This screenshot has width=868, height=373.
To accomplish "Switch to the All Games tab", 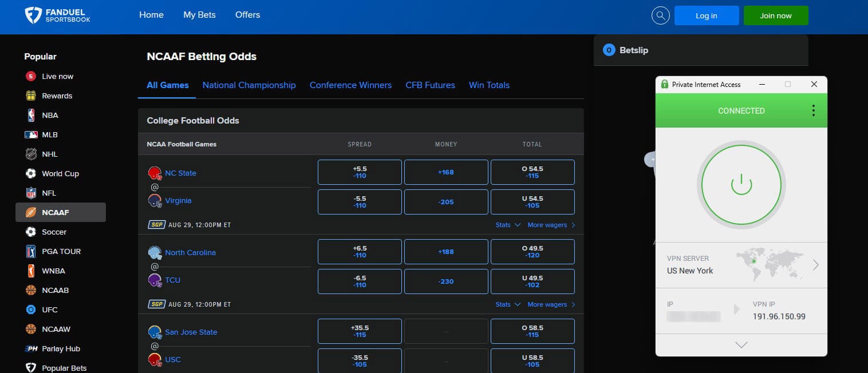I will click(167, 85).
